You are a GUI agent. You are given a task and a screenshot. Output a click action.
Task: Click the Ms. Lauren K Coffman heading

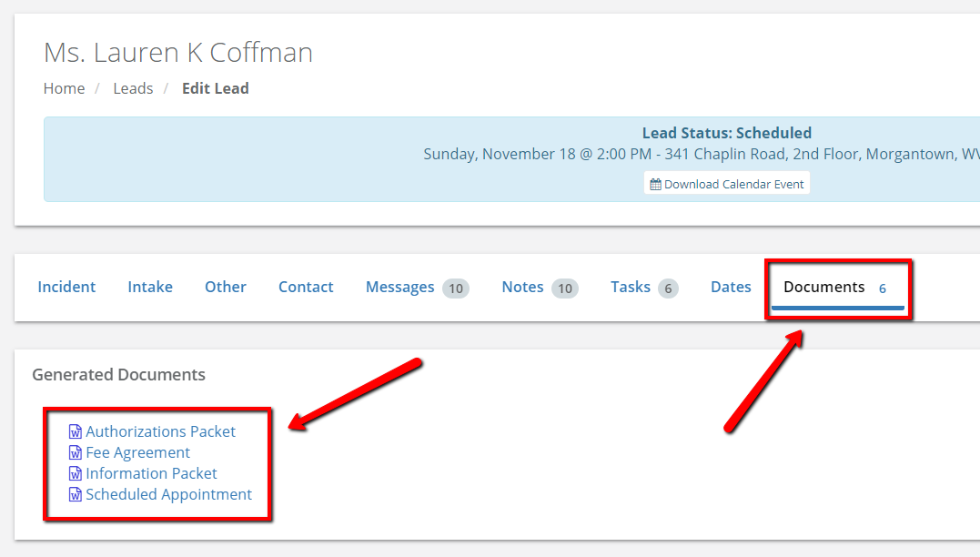pyautogui.click(x=178, y=53)
